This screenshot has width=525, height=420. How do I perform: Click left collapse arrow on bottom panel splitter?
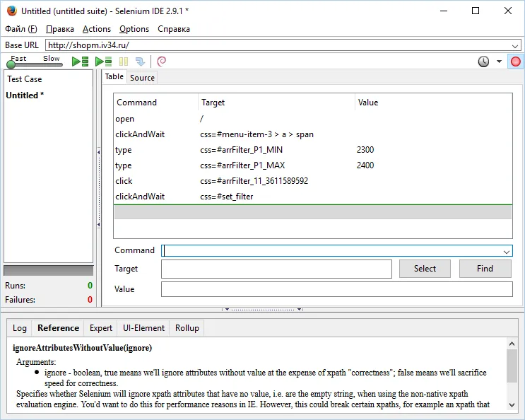(227, 310)
